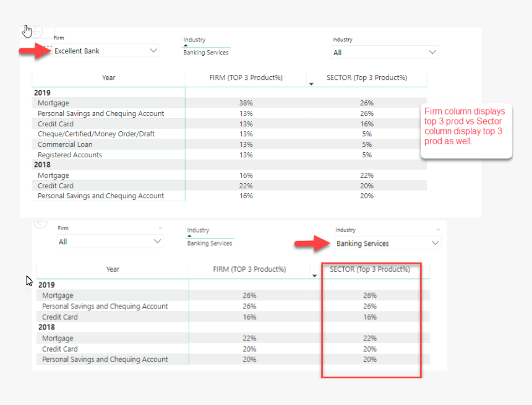Click sort arrow on upper SECTOR column header

click(311, 84)
